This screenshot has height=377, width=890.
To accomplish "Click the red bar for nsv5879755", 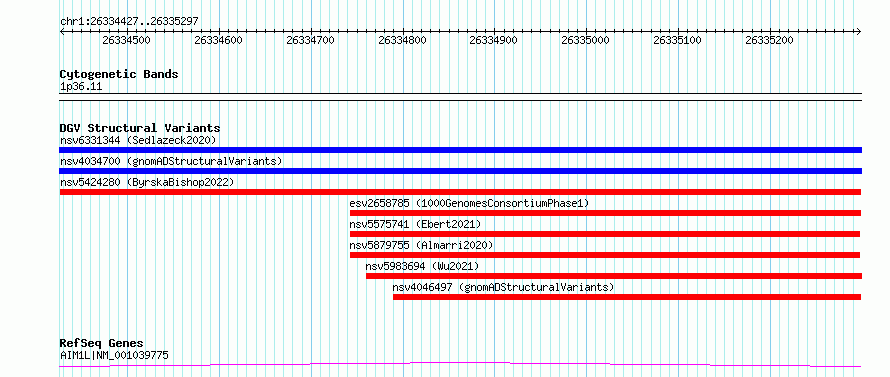I will (x=605, y=255).
